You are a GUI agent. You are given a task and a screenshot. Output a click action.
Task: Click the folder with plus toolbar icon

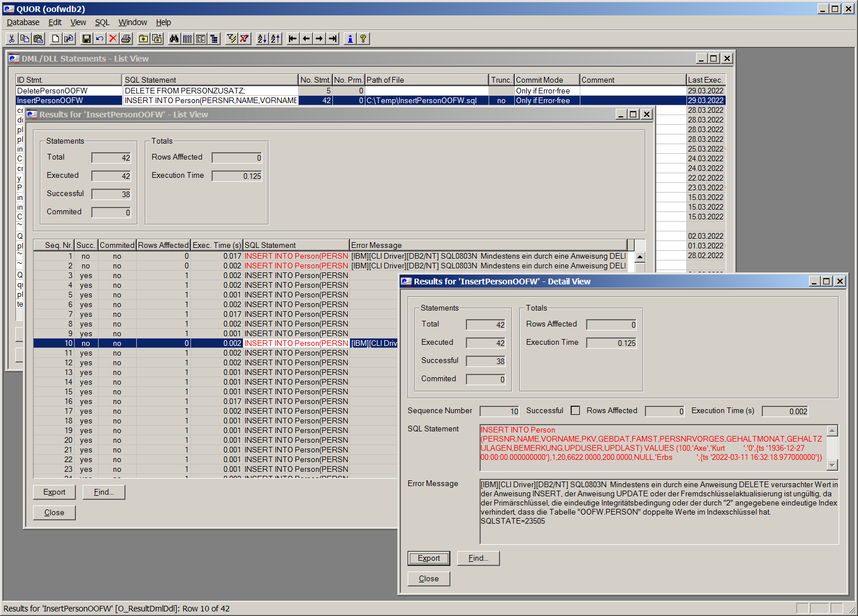[x=157, y=39]
